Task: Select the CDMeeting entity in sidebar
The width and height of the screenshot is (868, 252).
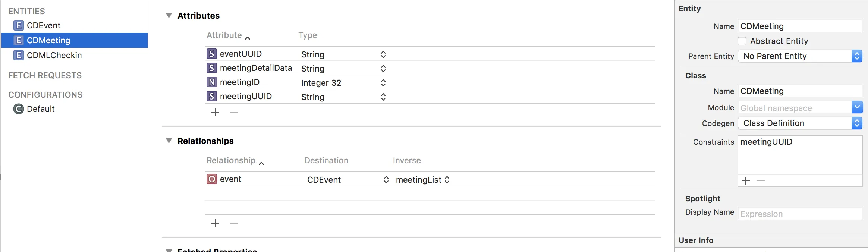Action: coord(48,40)
